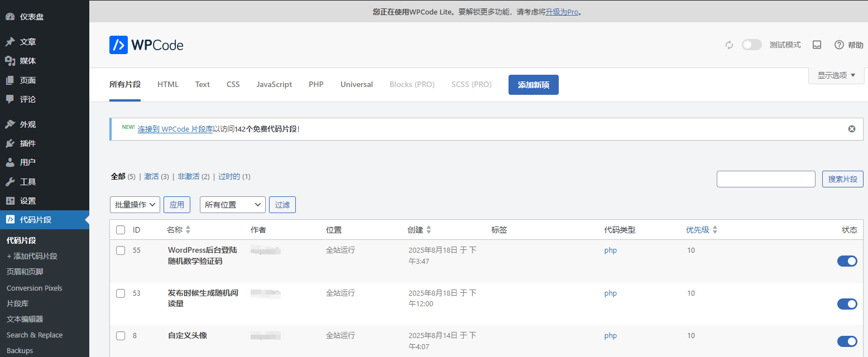The image size is (868, 357).
Task: Deactivate the 自定义头像 snippet switch
Action: (x=847, y=341)
